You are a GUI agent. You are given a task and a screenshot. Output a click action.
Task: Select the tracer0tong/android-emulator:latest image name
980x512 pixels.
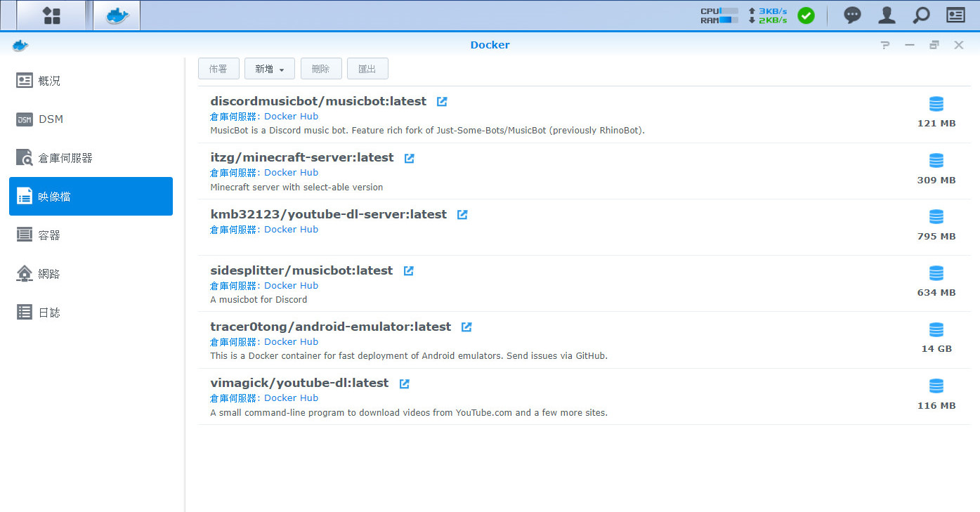point(331,327)
